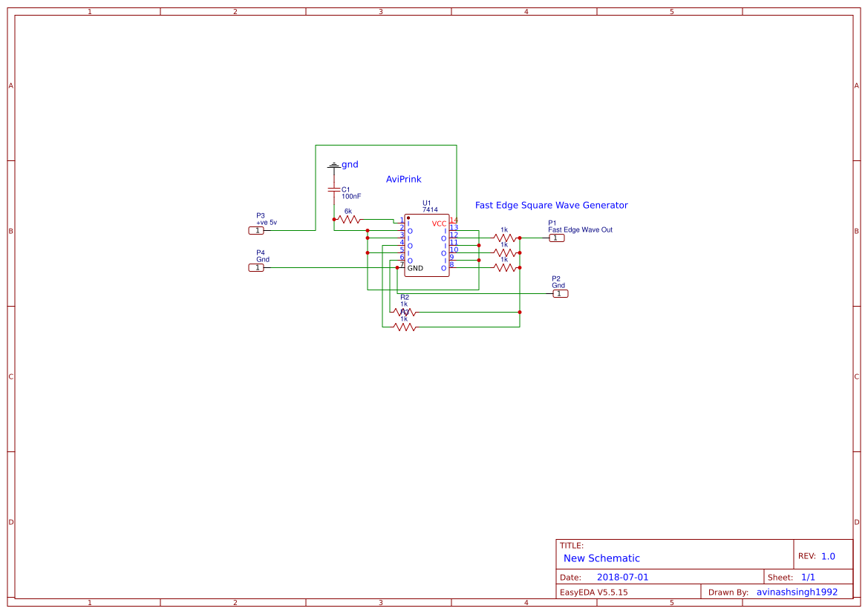Select the "6k" resistor value text
868x614 pixels.
tap(348, 212)
